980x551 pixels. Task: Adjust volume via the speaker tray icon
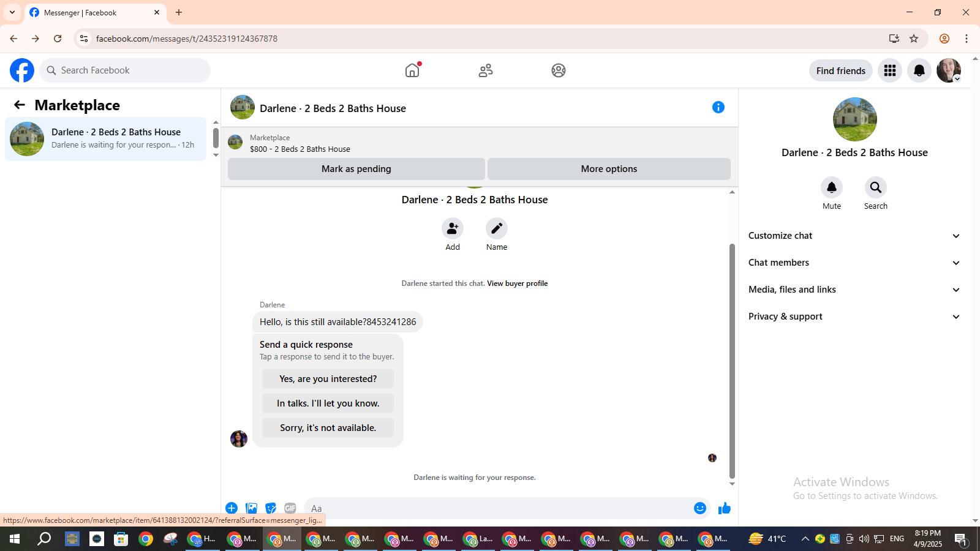pos(864,539)
